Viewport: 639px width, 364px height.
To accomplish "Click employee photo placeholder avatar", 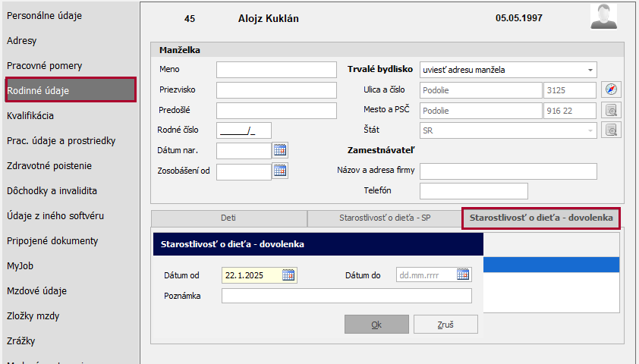I will point(603,16).
